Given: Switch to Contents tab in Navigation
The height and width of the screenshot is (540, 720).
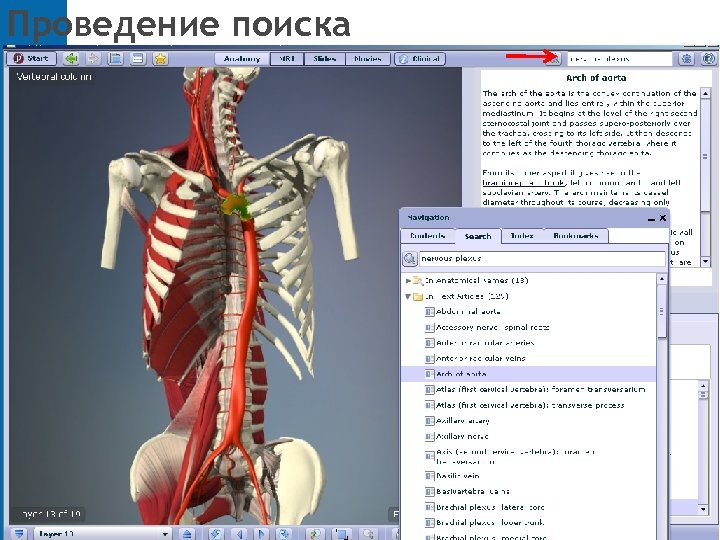Looking at the screenshot, I should pyautogui.click(x=428, y=236).
